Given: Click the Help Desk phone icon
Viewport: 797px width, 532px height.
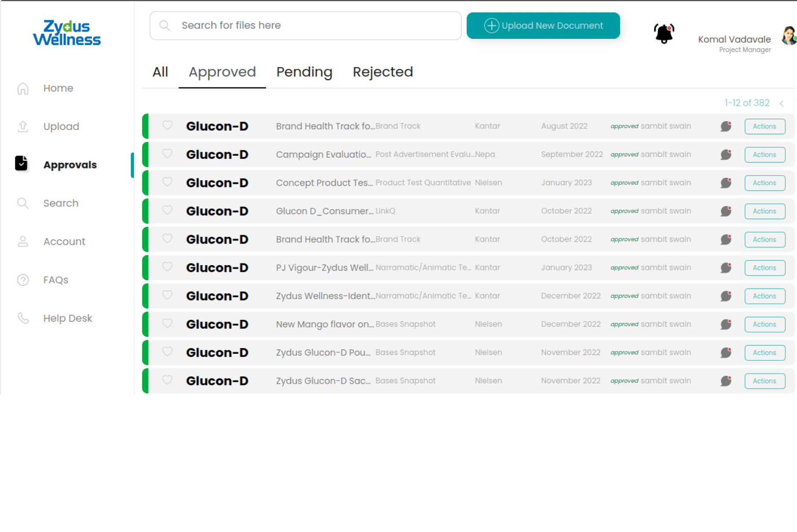Looking at the screenshot, I should 23,318.
